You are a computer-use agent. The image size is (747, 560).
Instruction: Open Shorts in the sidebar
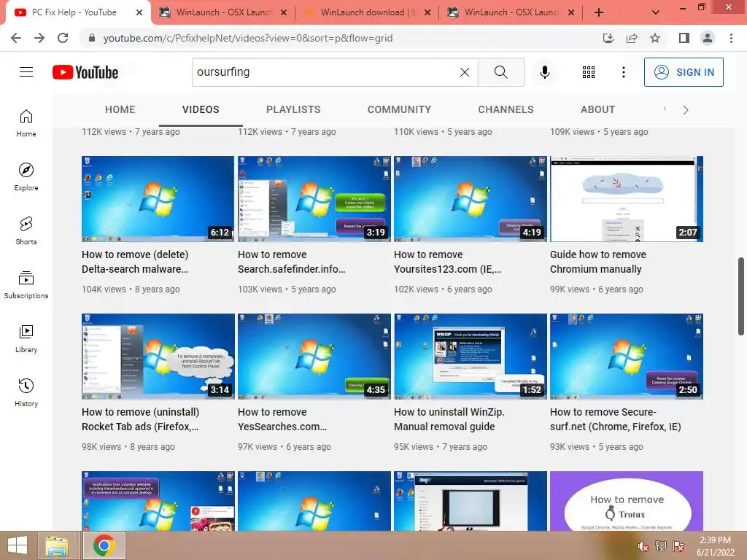(26, 230)
